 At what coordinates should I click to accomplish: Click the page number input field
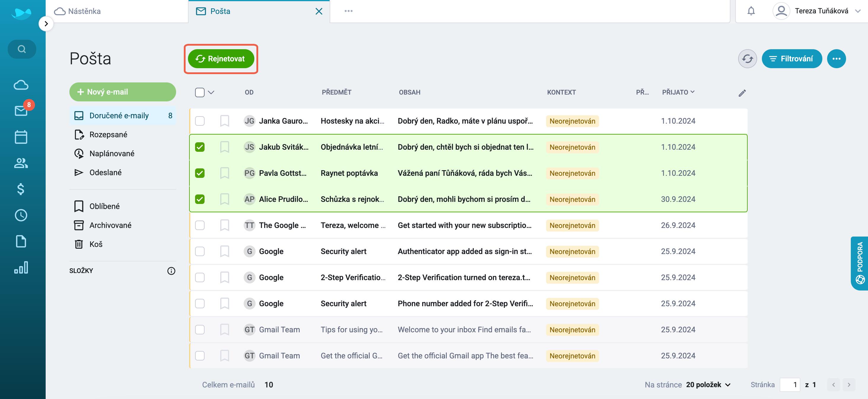790,385
